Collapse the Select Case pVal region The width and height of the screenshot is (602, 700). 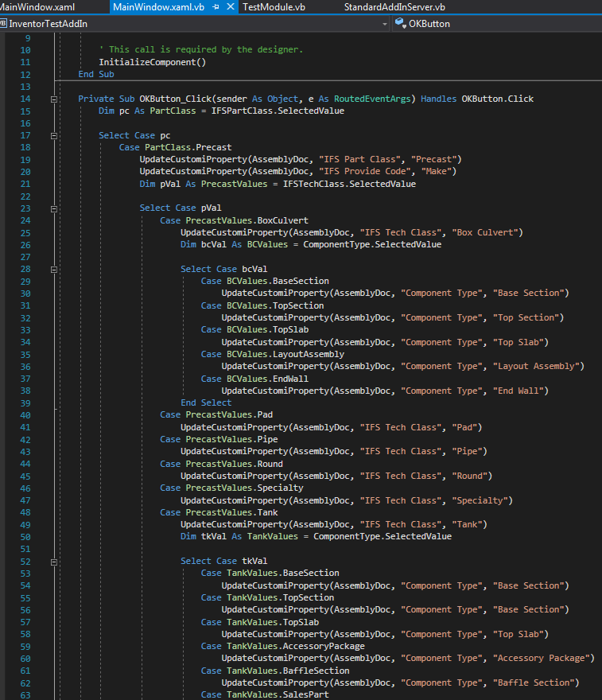pyautogui.click(x=54, y=208)
